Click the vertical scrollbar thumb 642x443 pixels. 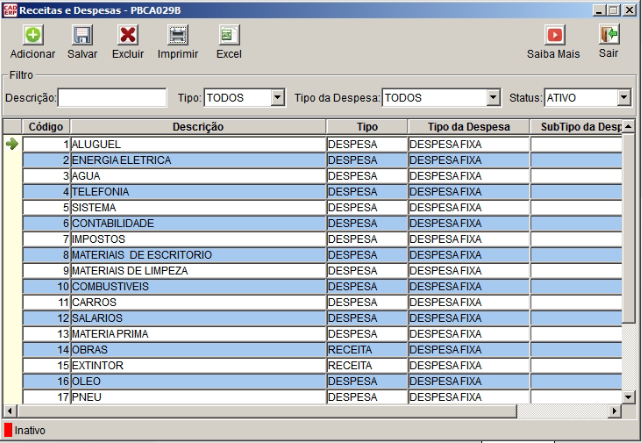click(x=628, y=228)
